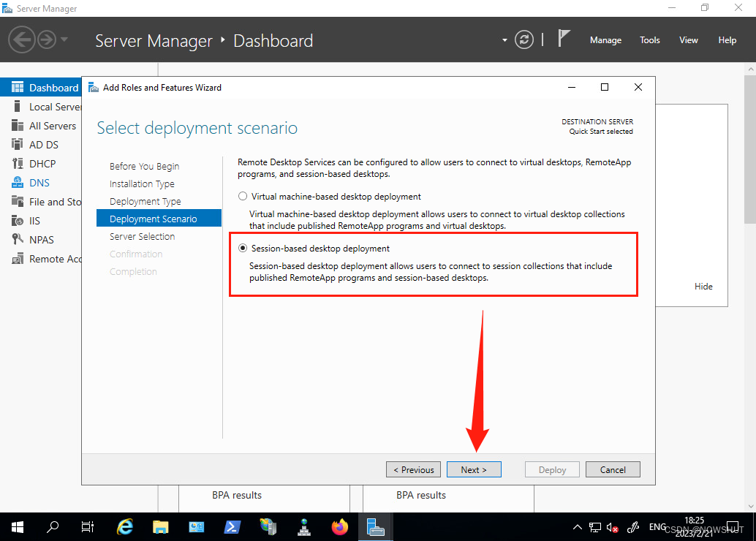The height and width of the screenshot is (541, 756).
Task: Click the Cancel button in the wizard
Action: click(613, 469)
